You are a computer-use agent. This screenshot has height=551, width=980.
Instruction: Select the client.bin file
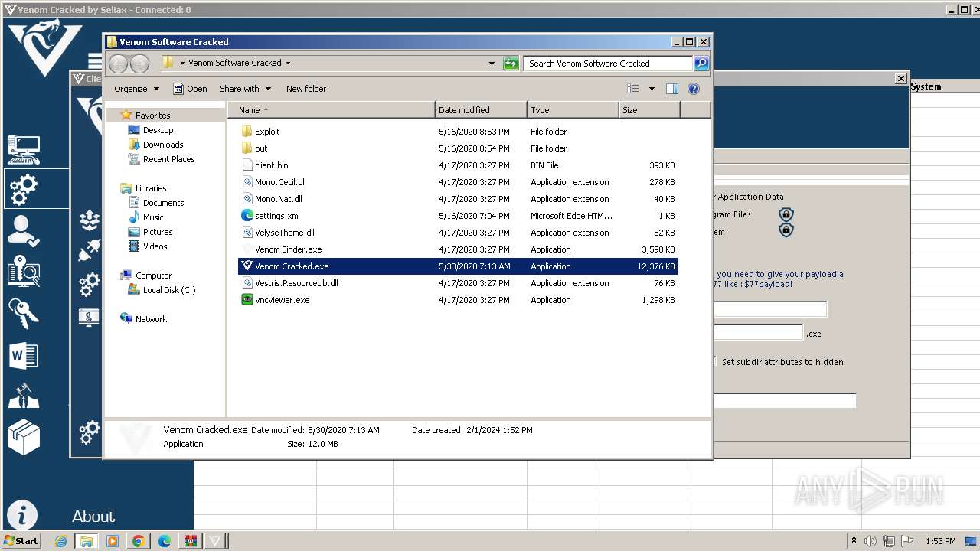[458, 165]
